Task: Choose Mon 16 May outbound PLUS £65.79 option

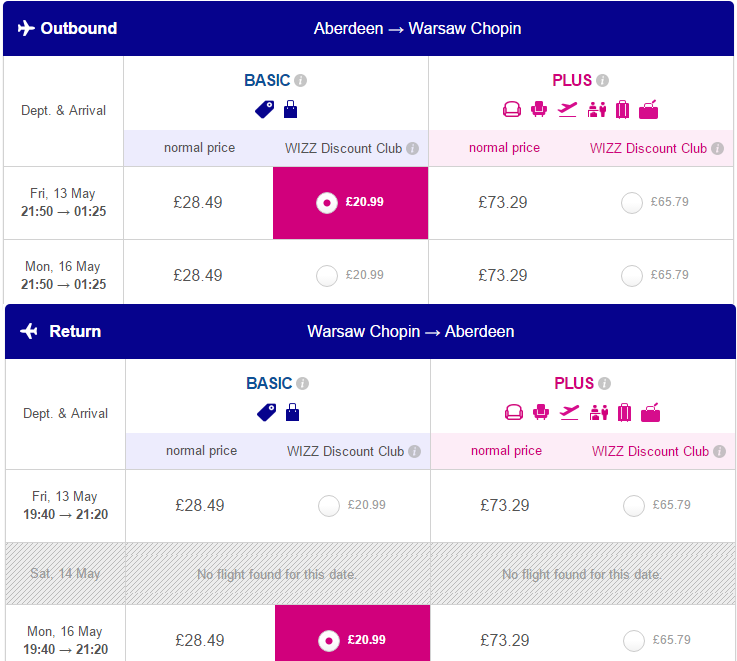Action: (x=632, y=276)
